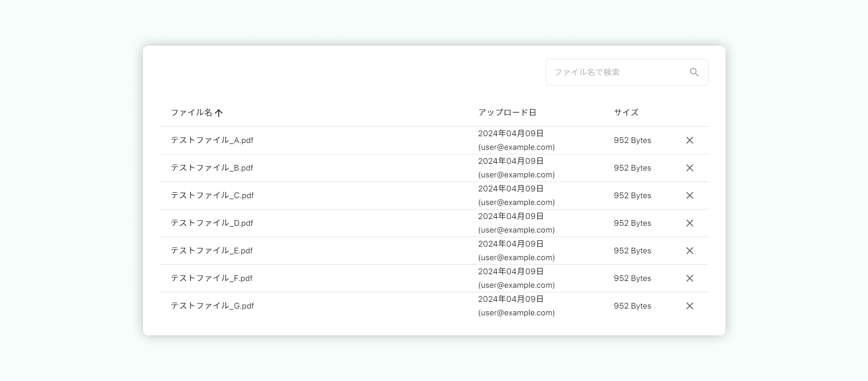Click upload date of テストファイル_F.pdf
This screenshot has height=381, width=868.
(511, 271)
